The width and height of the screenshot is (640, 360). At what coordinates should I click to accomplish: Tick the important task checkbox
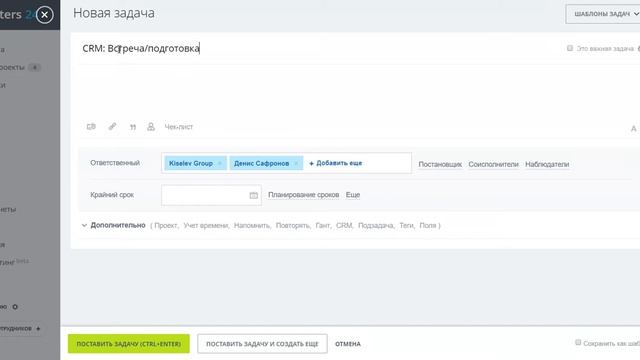tap(570, 48)
